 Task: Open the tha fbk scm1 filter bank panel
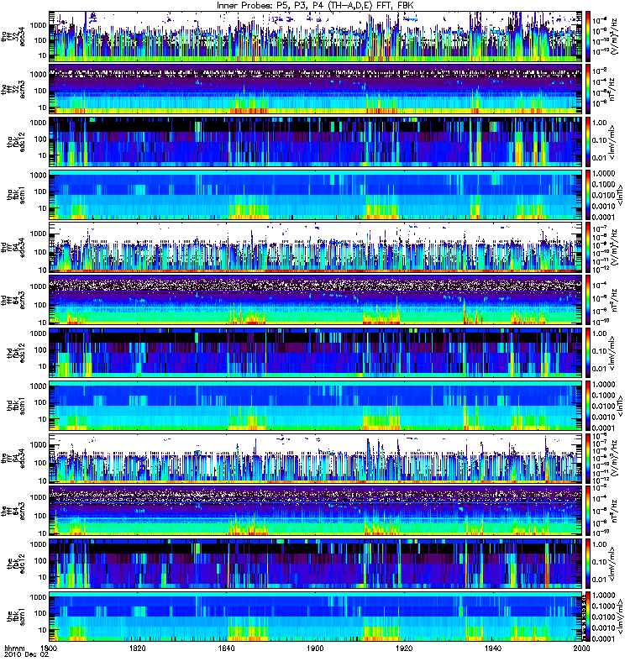click(316, 194)
